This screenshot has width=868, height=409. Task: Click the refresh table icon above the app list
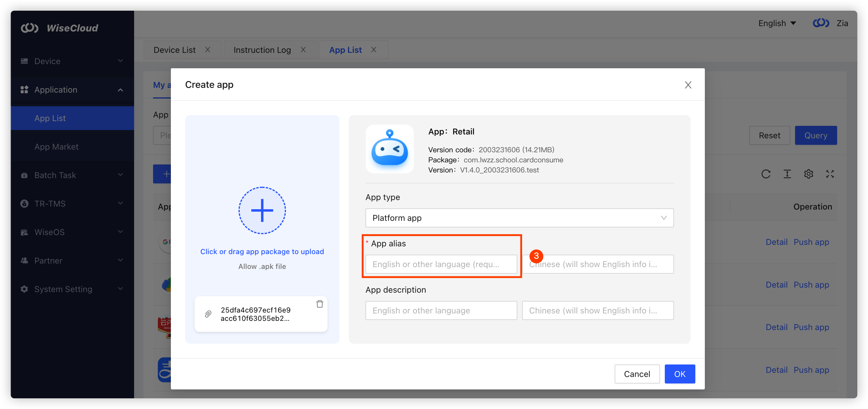766,174
